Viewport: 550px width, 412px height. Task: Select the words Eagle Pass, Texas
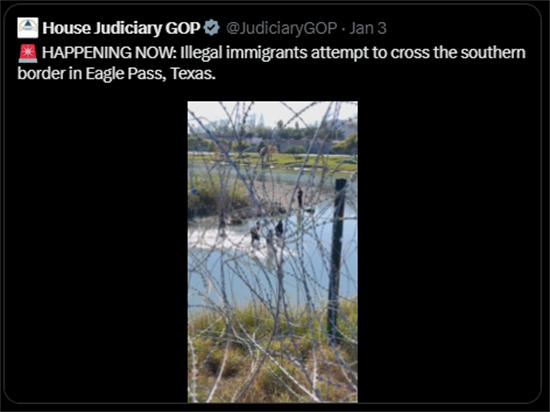(x=150, y=74)
